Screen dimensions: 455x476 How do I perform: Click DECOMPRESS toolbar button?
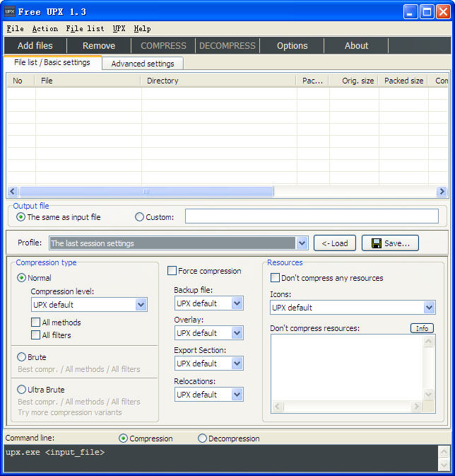pyautogui.click(x=227, y=45)
